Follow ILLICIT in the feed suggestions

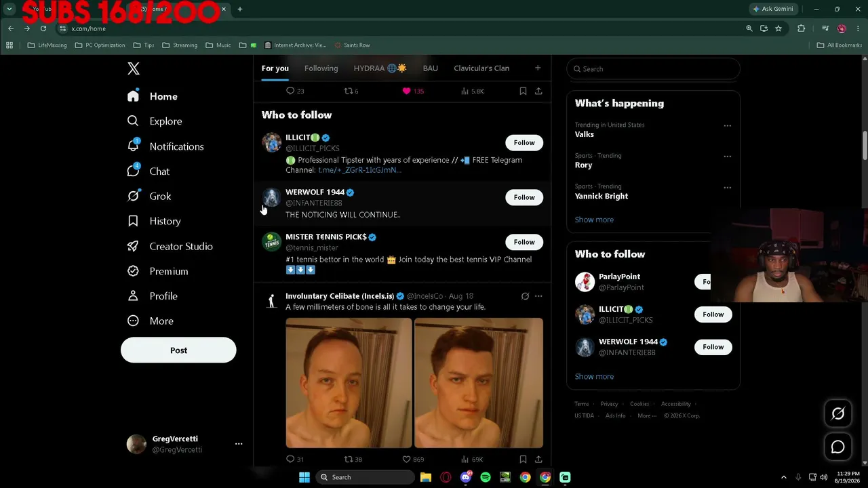524,142
